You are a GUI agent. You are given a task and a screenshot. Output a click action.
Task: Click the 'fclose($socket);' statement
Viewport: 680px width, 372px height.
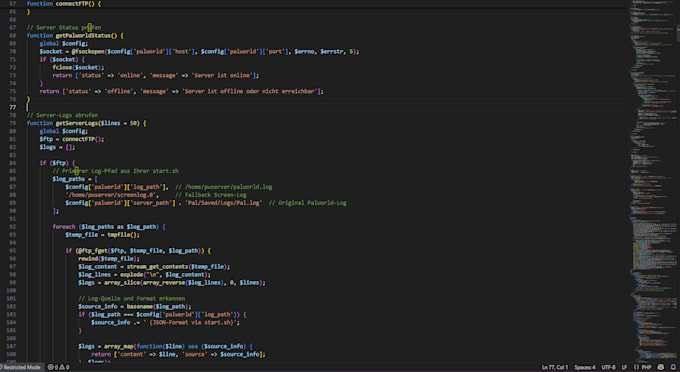click(x=78, y=67)
